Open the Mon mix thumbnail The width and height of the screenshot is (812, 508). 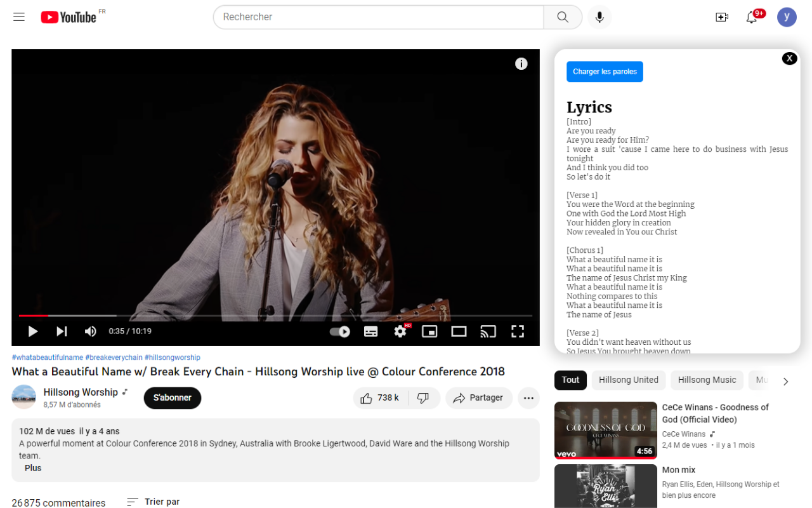tap(606, 486)
